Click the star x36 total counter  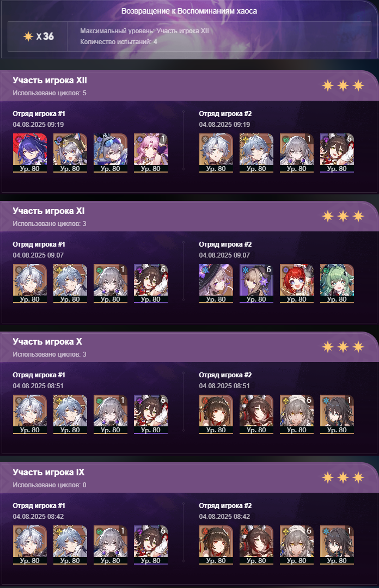38,36
